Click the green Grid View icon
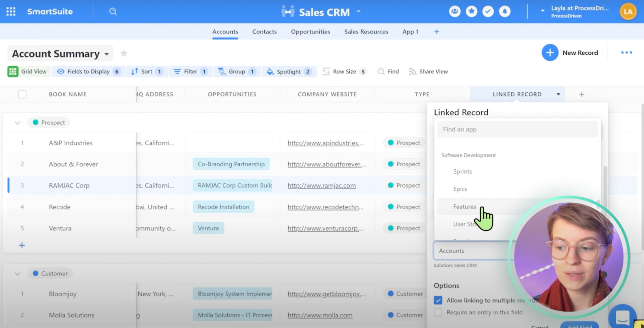 click(13, 72)
